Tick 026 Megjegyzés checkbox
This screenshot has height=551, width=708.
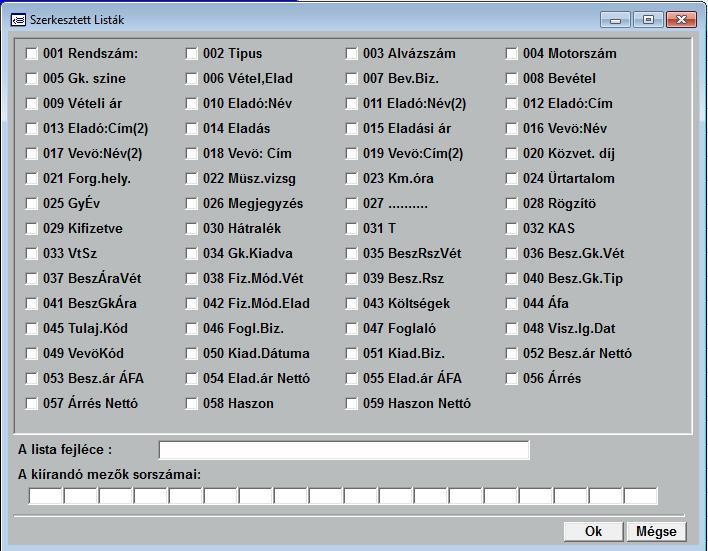click(x=191, y=204)
